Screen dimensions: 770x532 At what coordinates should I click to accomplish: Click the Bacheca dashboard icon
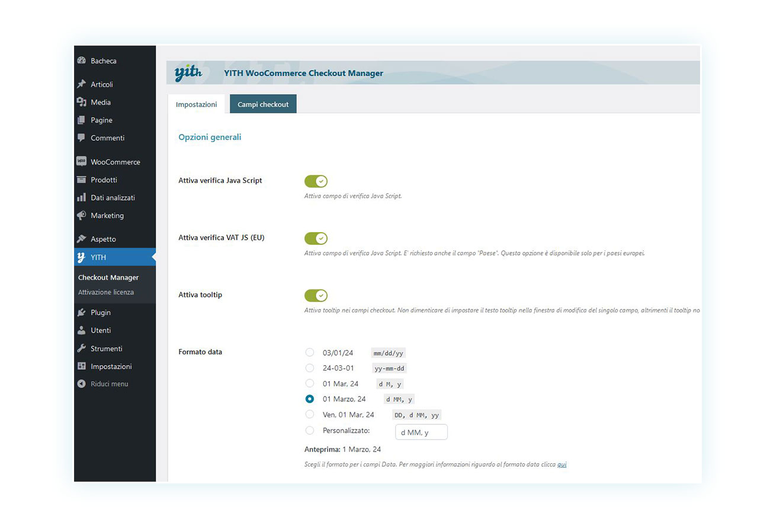[x=82, y=60]
